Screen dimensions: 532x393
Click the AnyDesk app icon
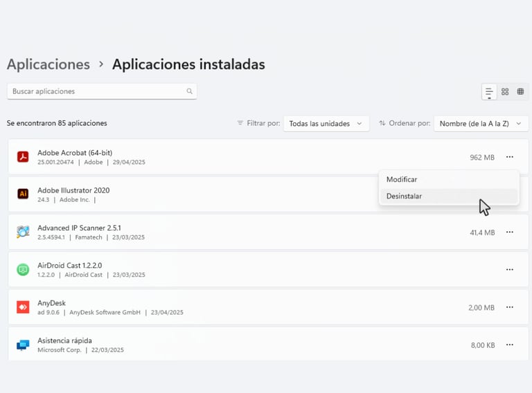(x=23, y=307)
